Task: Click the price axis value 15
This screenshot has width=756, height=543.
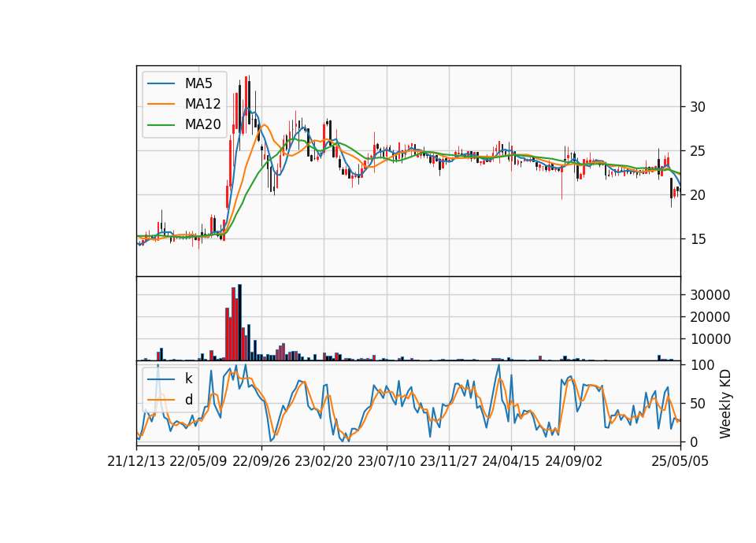Action: pyautogui.click(x=698, y=239)
